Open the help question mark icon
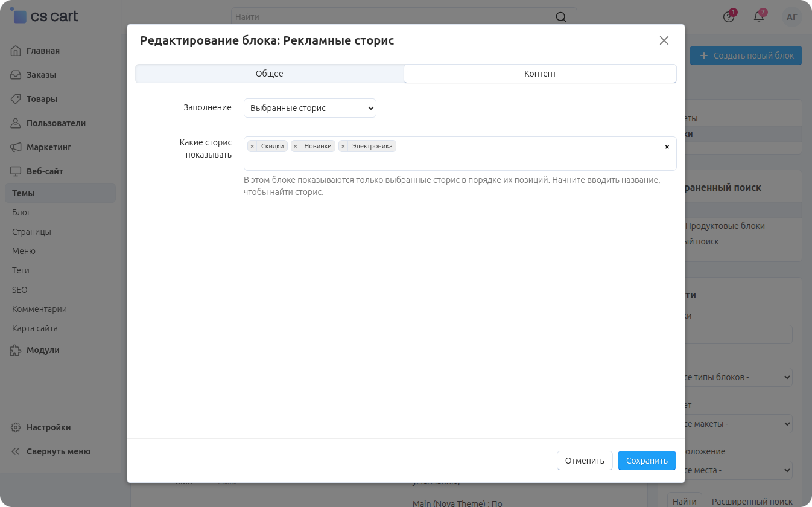The image size is (812, 507). [x=729, y=17]
